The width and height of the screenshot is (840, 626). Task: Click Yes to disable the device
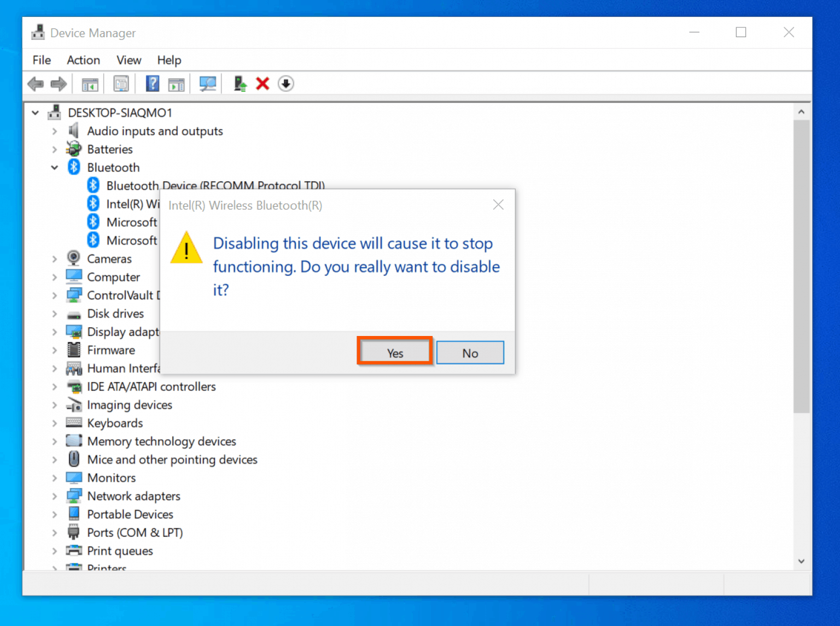tap(394, 352)
